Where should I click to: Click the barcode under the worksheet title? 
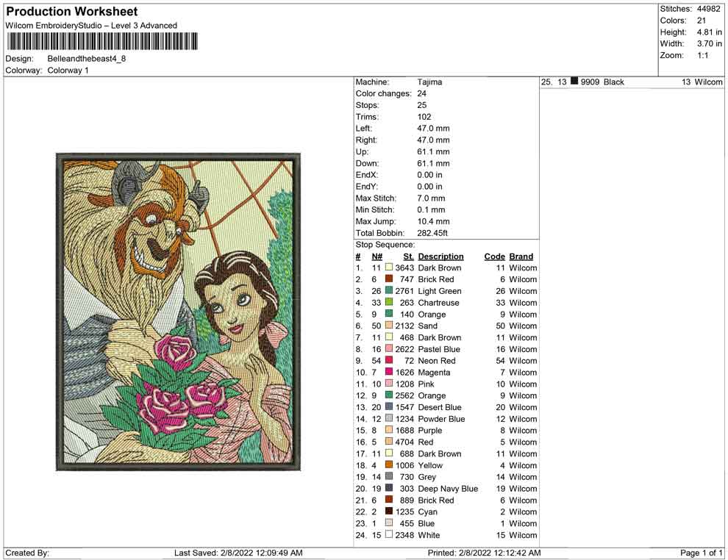click(x=101, y=41)
